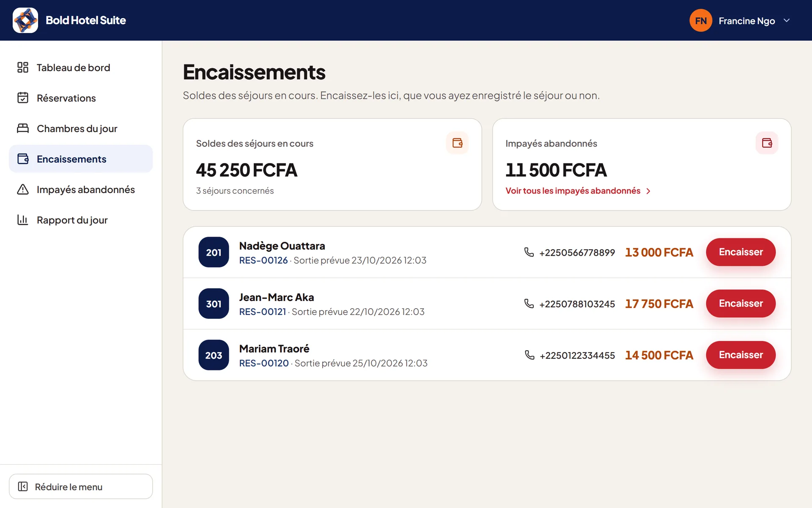Click phone number +2250122334455

pyautogui.click(x=577, y=355)
